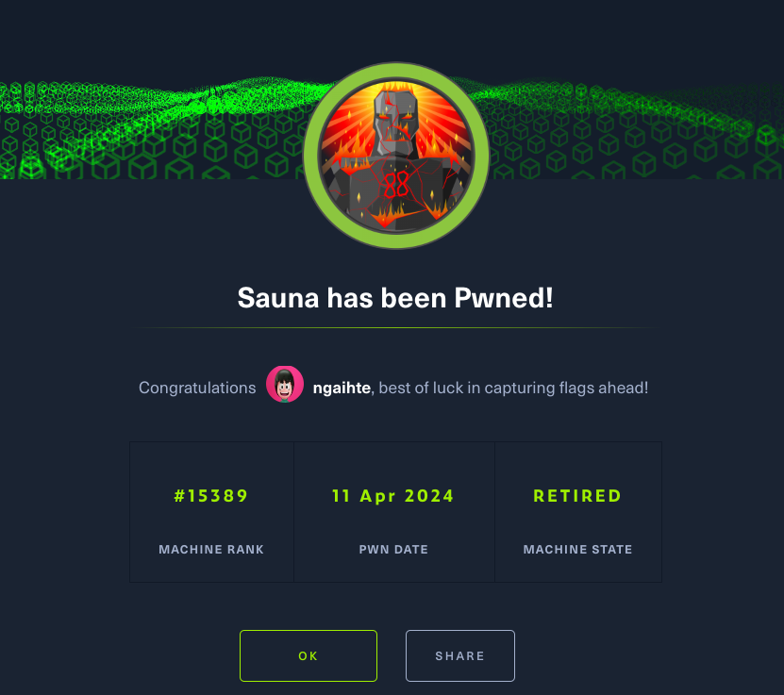Select the 11 Apr 2024 date

pos(393,496)
